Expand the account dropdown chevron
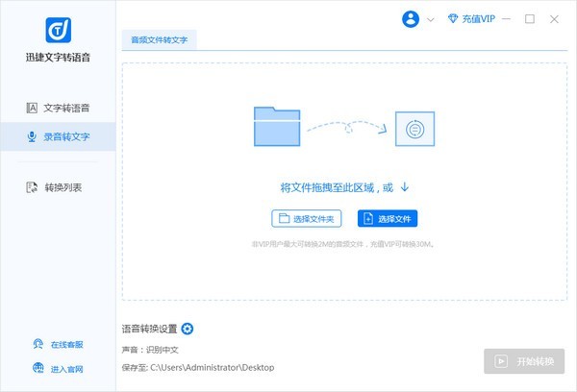 (430, 19)
